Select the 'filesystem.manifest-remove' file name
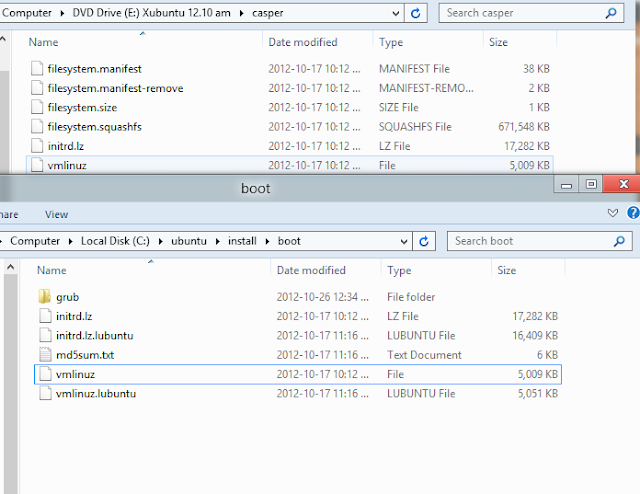This screenshot has width=640, height=494. [115, 88]
